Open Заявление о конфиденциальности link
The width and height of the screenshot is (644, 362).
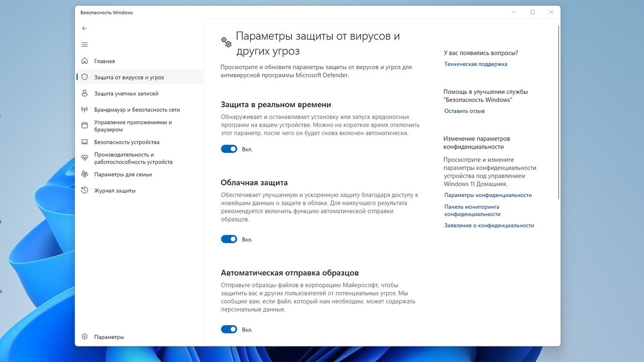[489, 226]
